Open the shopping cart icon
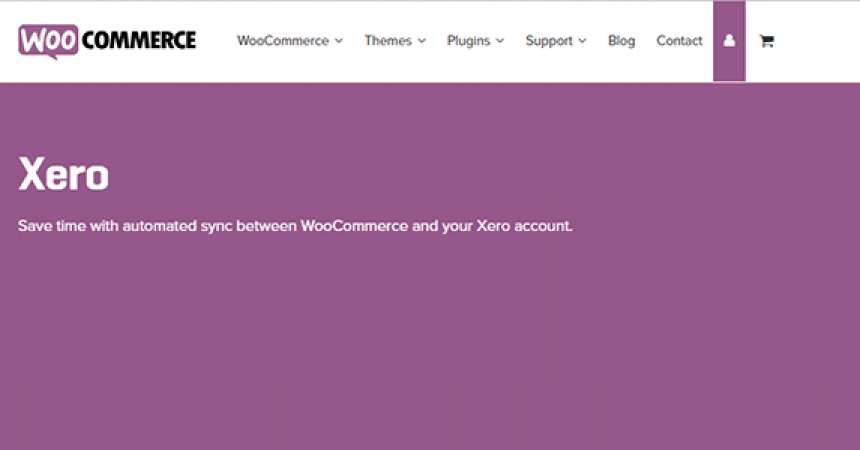Screen dimensions: 860x450 767,41
